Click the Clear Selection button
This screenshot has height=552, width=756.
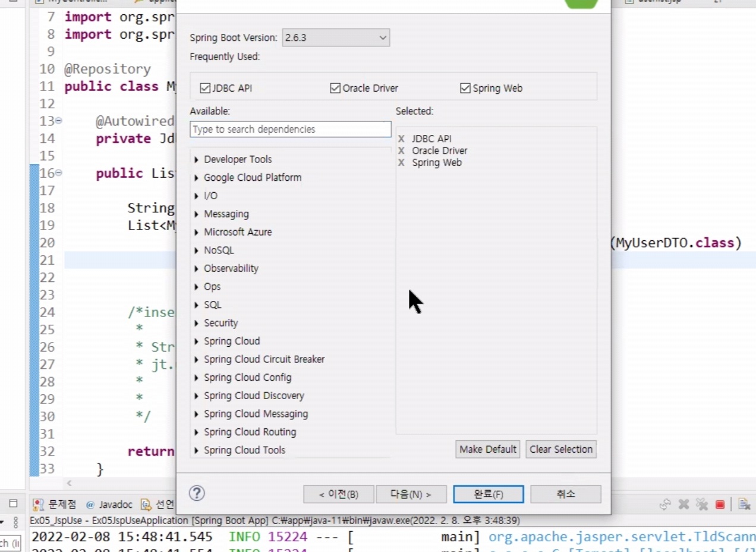(561, 449)
